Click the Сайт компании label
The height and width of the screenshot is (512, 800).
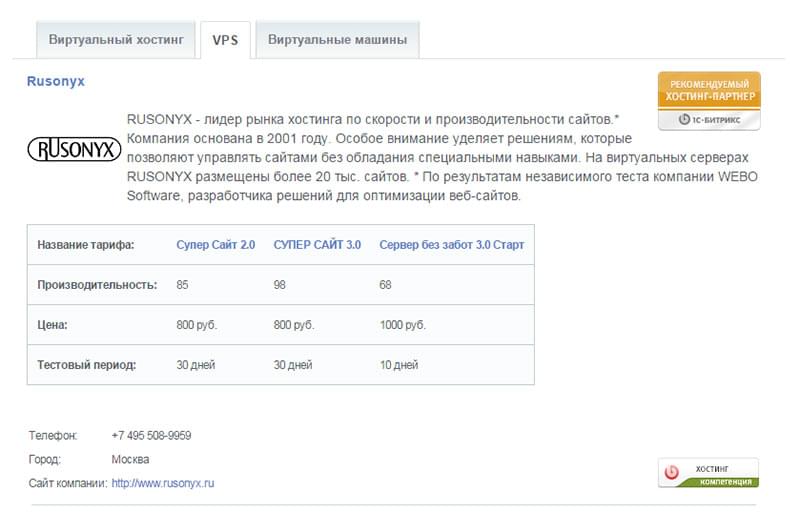tap(68, 483)
